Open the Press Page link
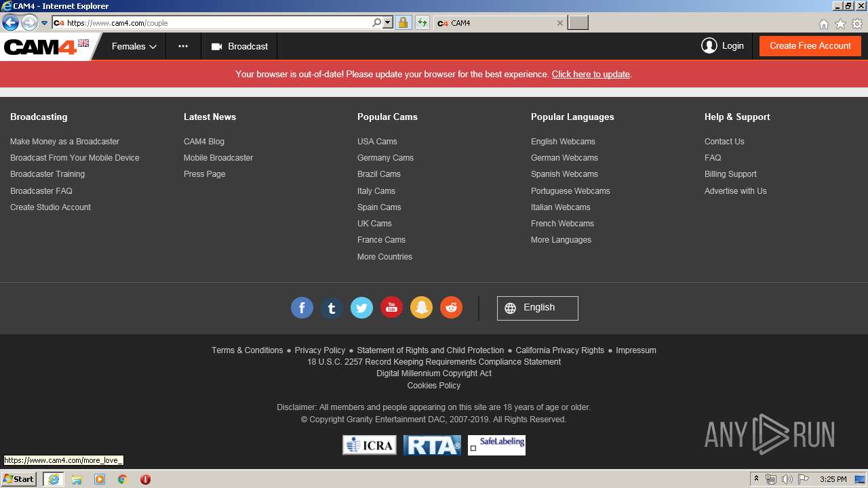 (204, 174)
